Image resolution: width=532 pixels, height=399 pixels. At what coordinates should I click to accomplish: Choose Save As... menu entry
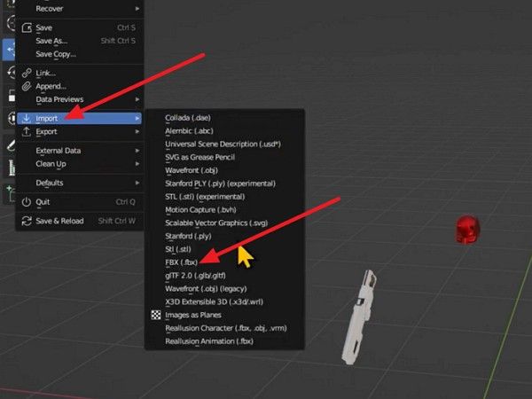[80, 41]
